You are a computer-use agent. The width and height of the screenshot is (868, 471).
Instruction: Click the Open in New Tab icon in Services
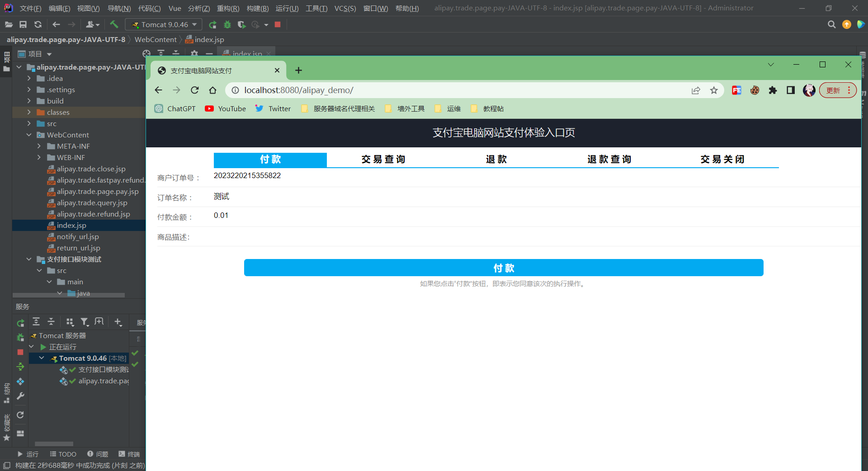(99, 322)
